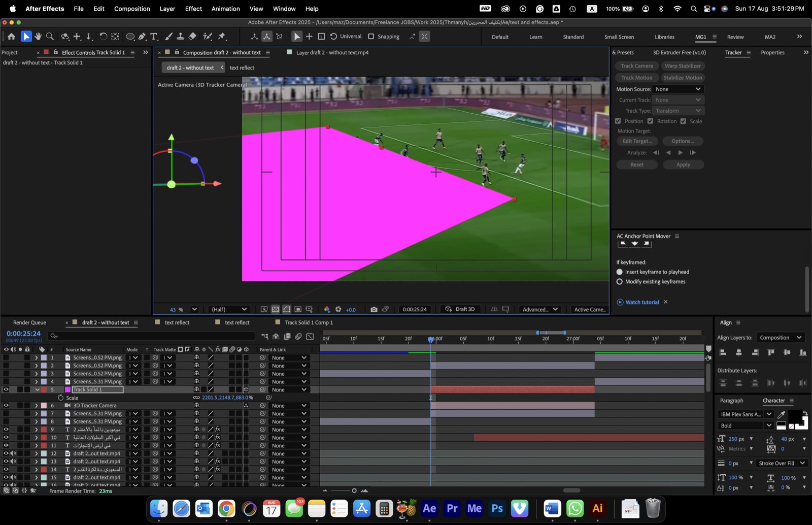
Task: Select Modify existing keyframes option
Action: (620, 282)
